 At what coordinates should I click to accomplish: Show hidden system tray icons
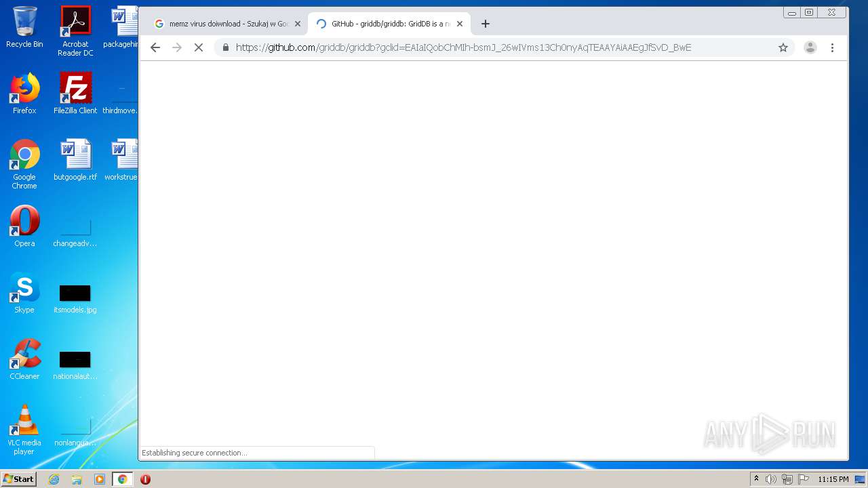(756, 479)
